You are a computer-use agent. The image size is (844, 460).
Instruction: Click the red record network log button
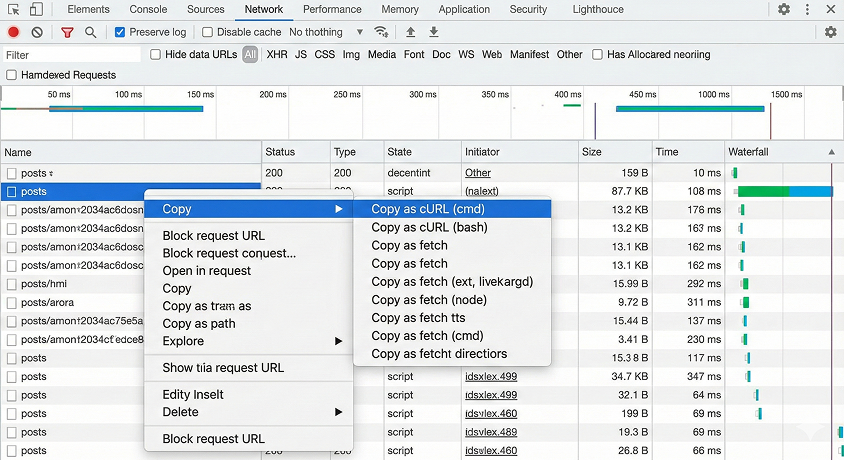(14, 32)
